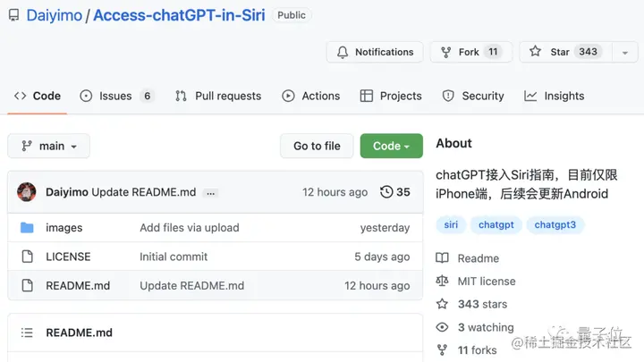Open the main branch selector dropdown
This screenshot has width=644, height=362.
pos(48,146)
